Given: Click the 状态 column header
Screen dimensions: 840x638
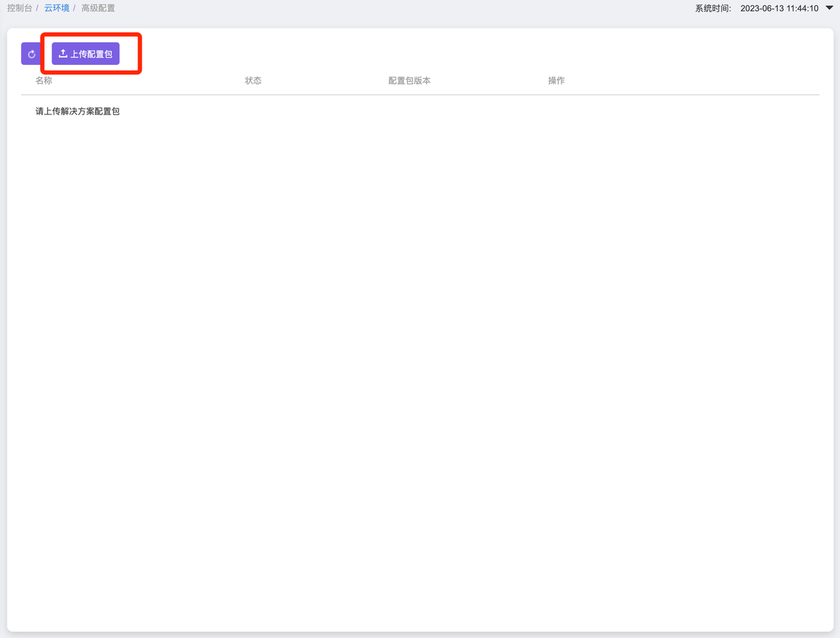Looking at the screenshot, I should click(x=253, y=81).
